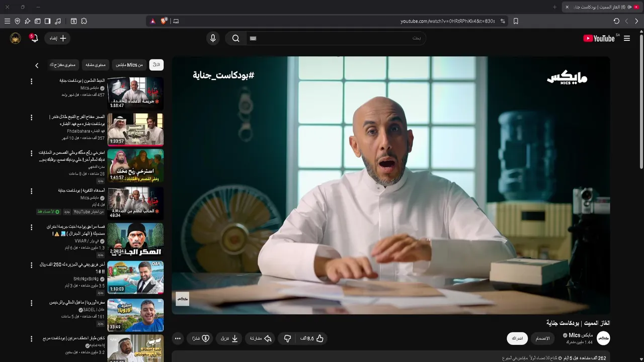The width and height of the screenshot is (644, 362).
Task: Click the #بودكاست_جناية hashtag in the video
Action: click(x=223, y=75)
